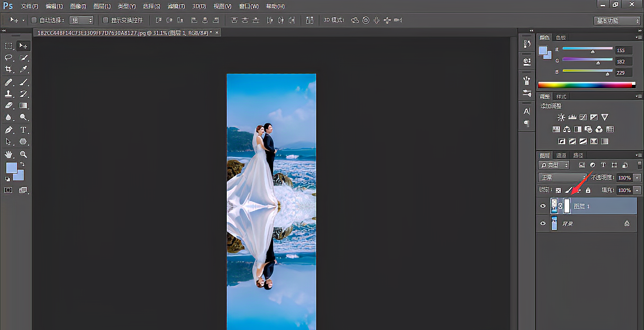Viewport: 644px width, 330px height.
Task: Filter layers by type layers
Action: click(603, 165)
